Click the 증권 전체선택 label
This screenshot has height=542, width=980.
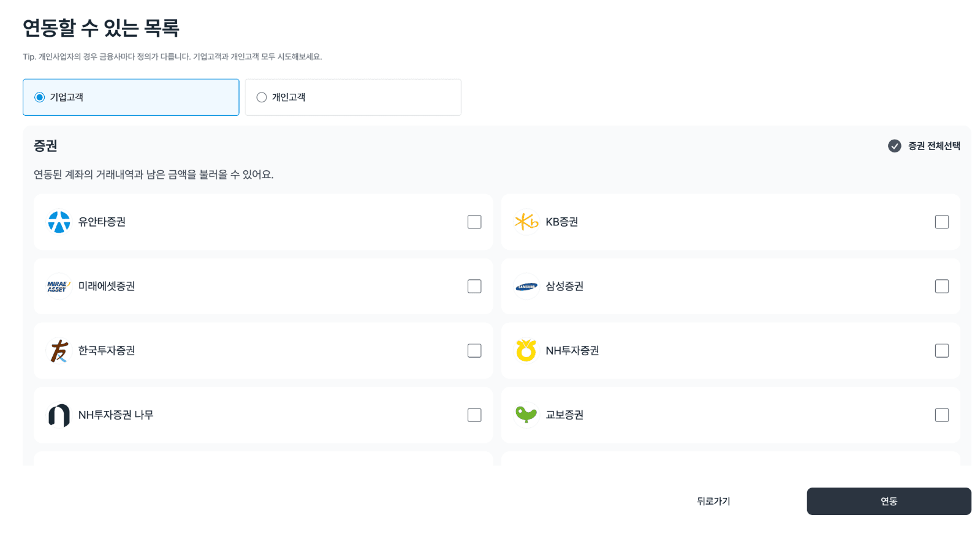[934, 146]
